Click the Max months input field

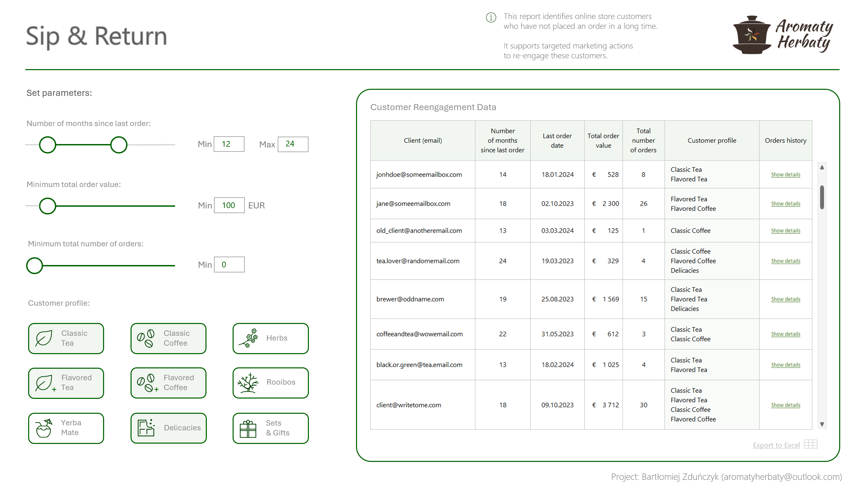pyautogui.click(x=293, y=144)
